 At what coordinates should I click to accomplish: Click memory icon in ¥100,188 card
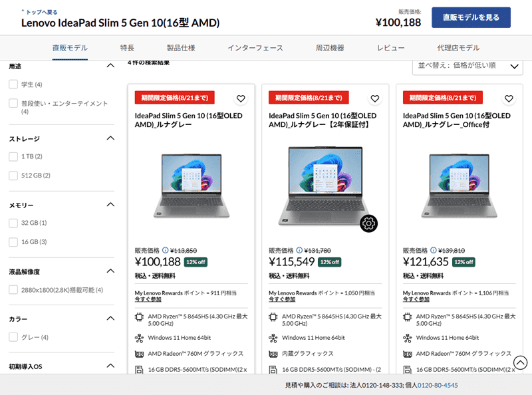[x=139, y=370]
